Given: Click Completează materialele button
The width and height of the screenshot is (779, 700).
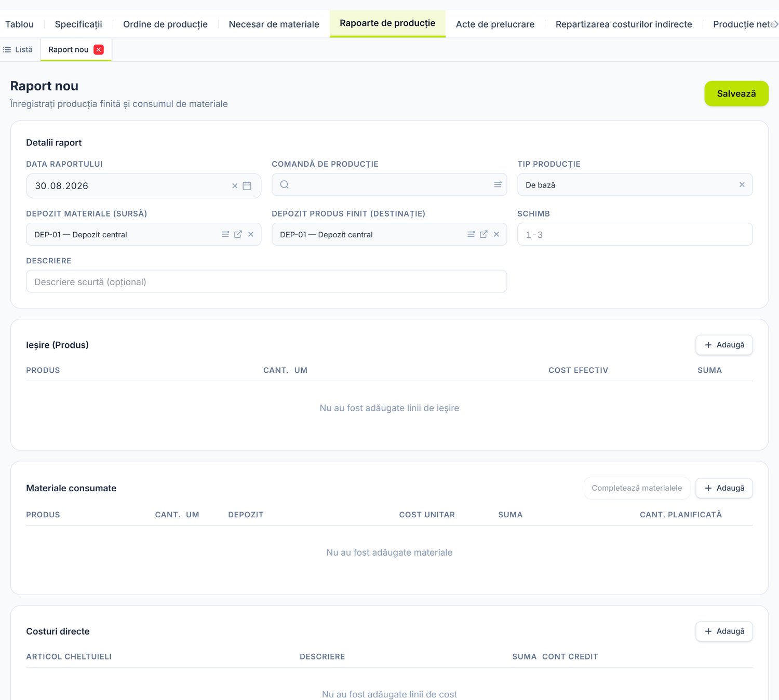Looking at the screenshot, I should pyautogui.click(x=637, y=488).
